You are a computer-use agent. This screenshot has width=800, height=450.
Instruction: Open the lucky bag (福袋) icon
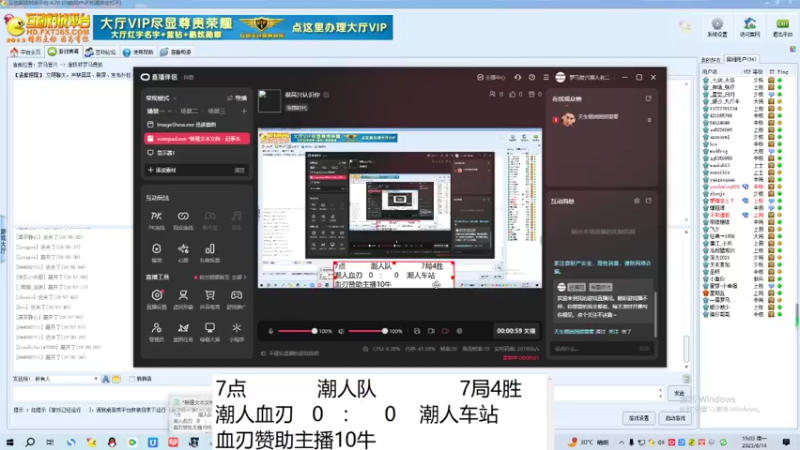coord(157,252)
